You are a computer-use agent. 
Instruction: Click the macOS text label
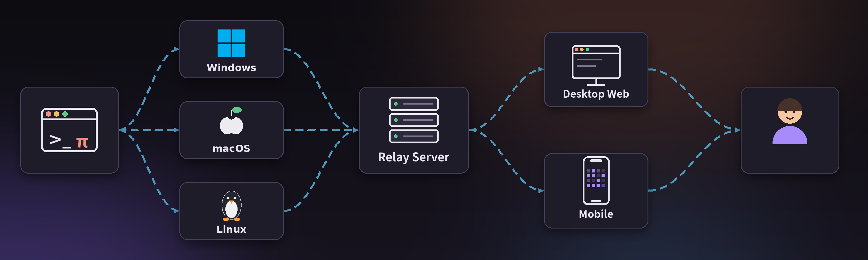coord(231,148)
